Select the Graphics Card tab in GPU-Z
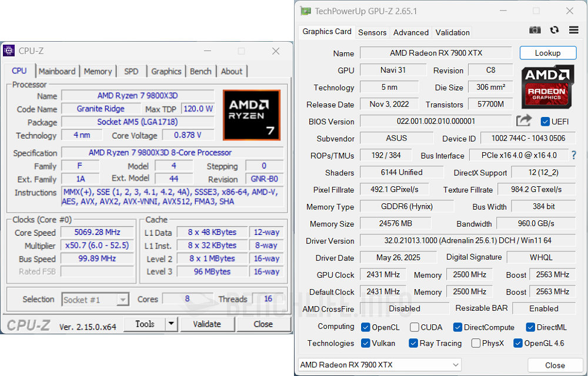The image size is (588, 376). (327, 32)
